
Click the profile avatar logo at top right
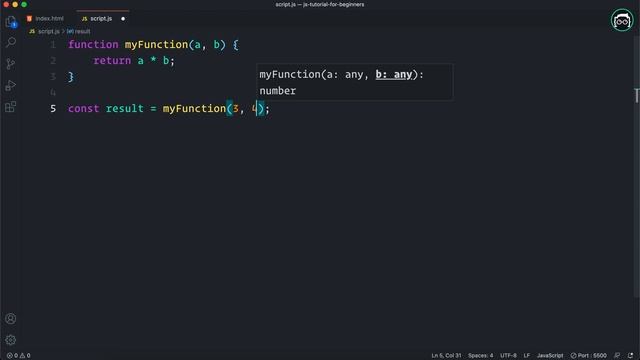click(x=622, y=20)
